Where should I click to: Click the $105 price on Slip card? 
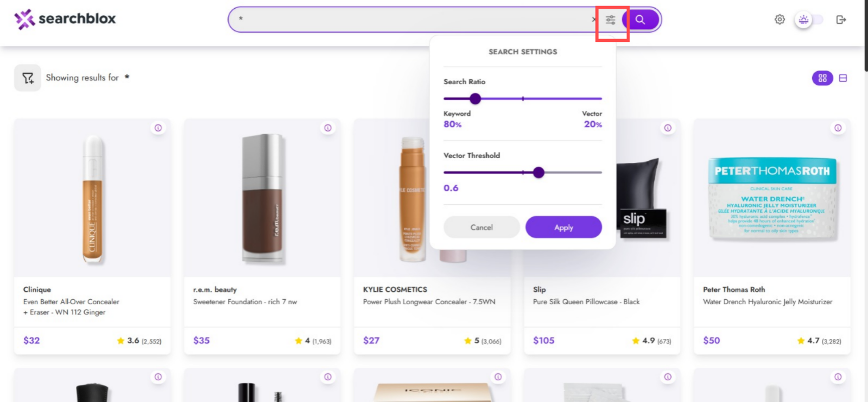543,341
